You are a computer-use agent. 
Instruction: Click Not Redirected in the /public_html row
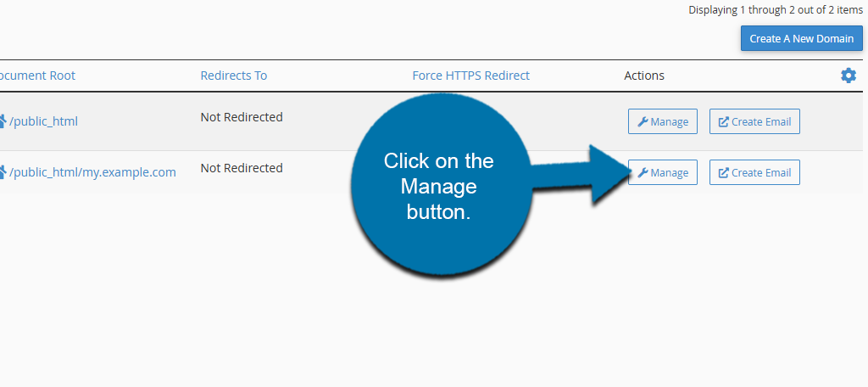tap(242, 117)
